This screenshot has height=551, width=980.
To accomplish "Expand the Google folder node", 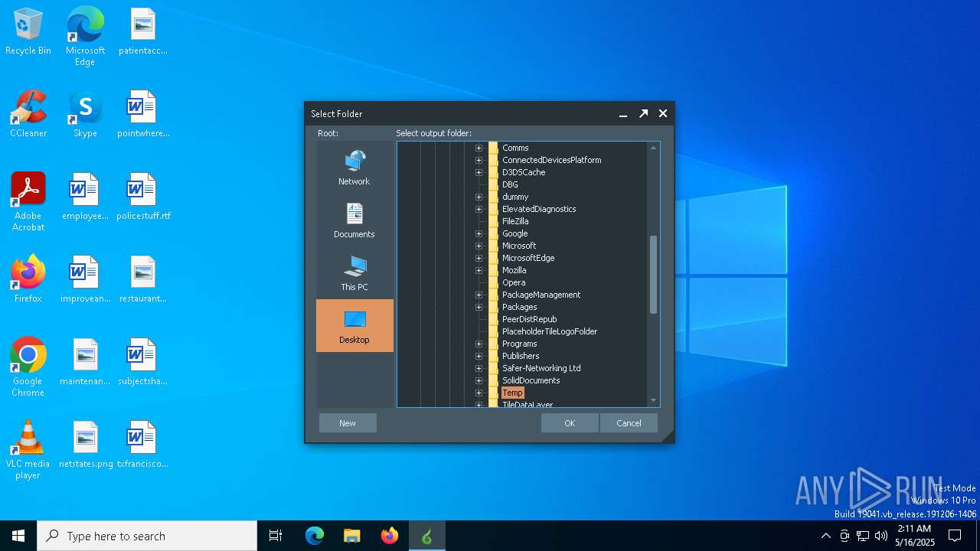I will [x=479, y=233].
